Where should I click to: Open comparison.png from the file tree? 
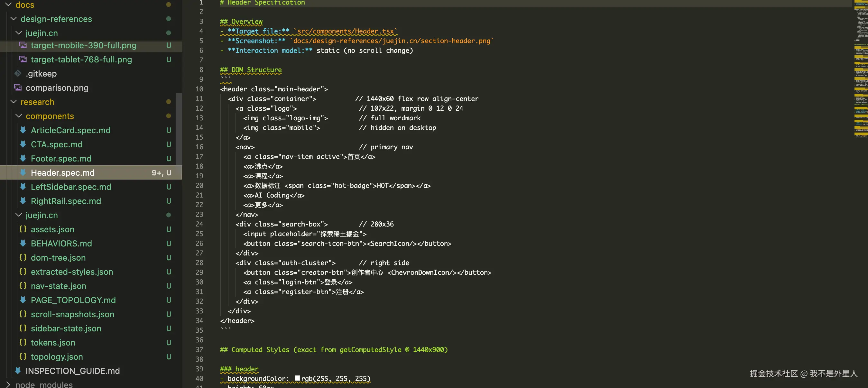pos(57,88)
